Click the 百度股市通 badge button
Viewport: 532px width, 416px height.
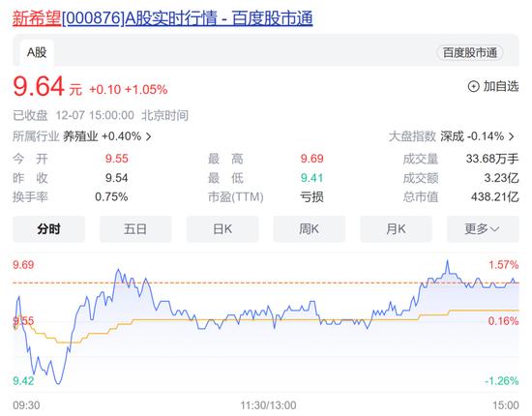point(469,53)
